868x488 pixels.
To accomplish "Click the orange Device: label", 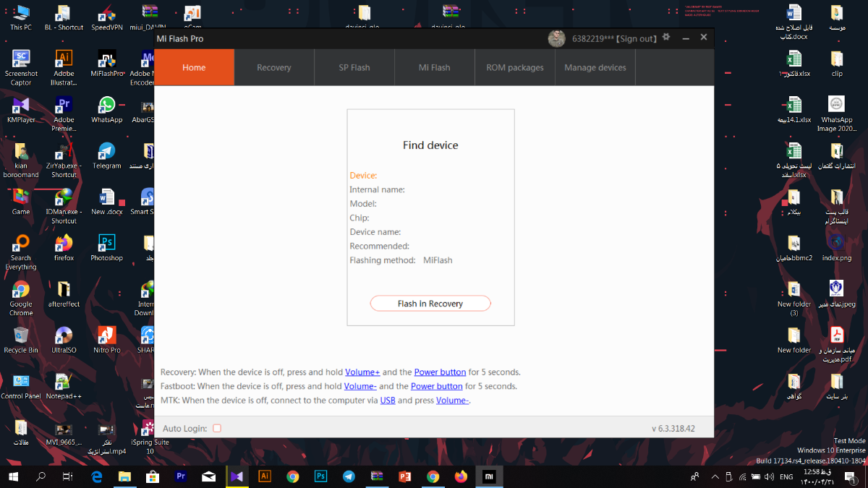I will 363,176.
